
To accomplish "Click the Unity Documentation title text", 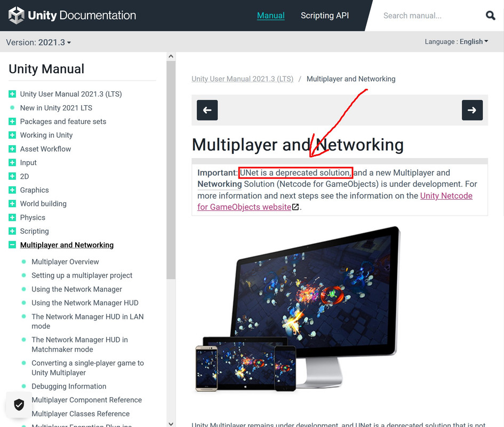I will [x=82, y=15].
